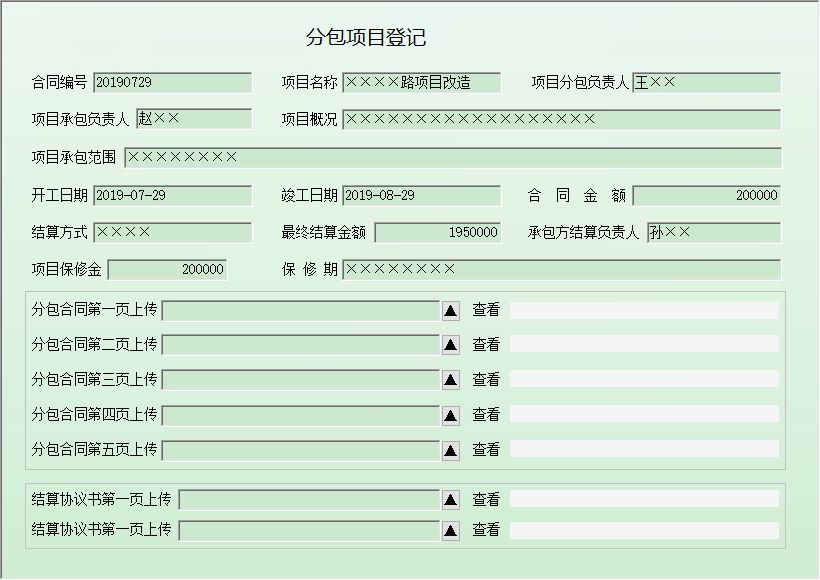Click upload arrow for 分包合同第四页上传

[x=450, y=416]
